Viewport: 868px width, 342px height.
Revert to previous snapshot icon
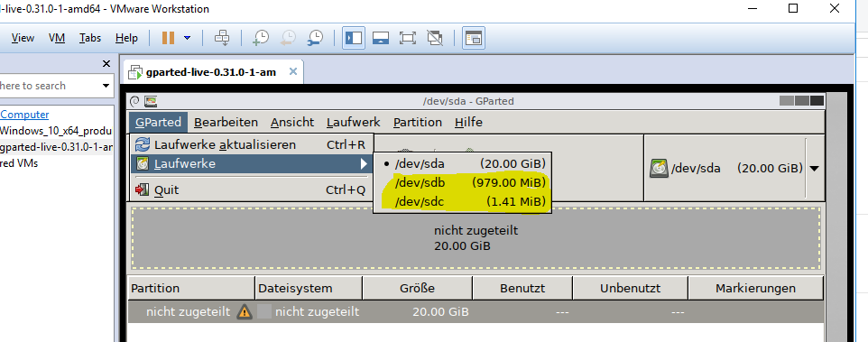tap(287, 38)
